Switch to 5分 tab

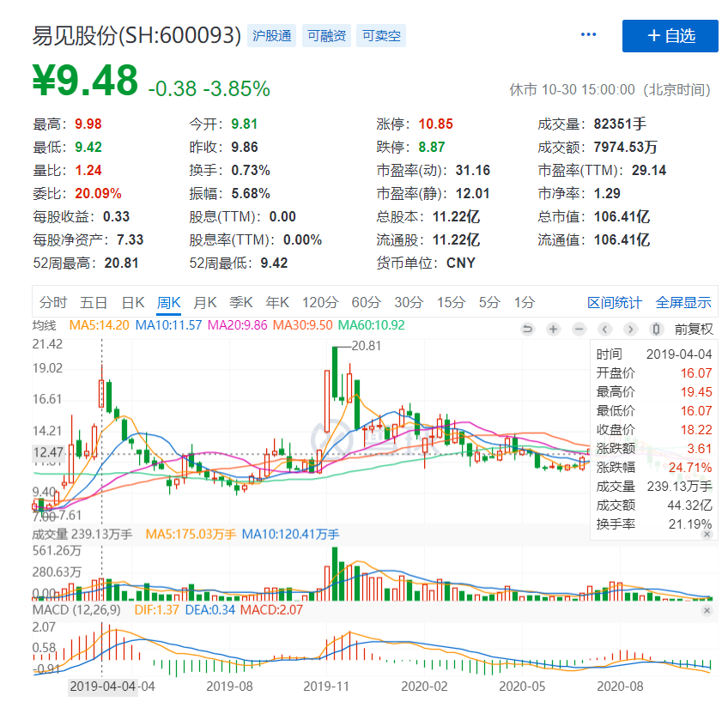(x=489, y=303)
